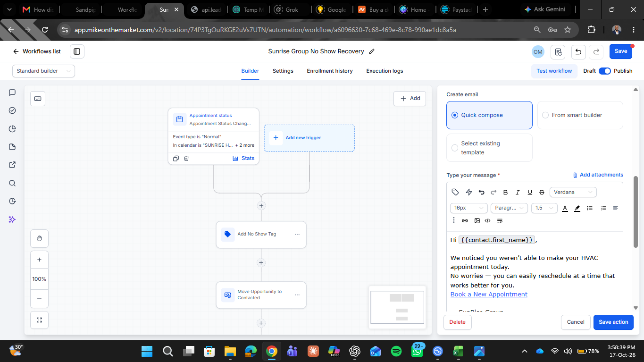644x362 pixels.
Task: Toggle the sidebar panel layout button
Action: click(x=77, y=51)
